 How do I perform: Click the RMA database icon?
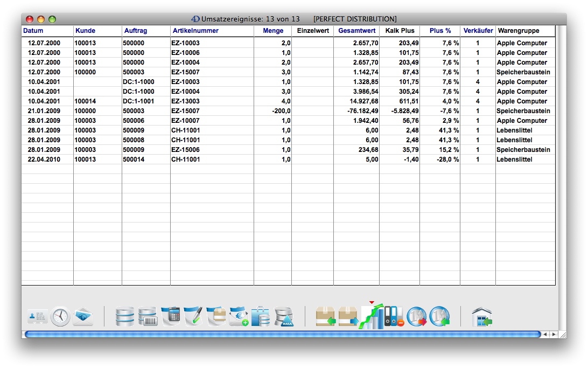coord(283,316)
